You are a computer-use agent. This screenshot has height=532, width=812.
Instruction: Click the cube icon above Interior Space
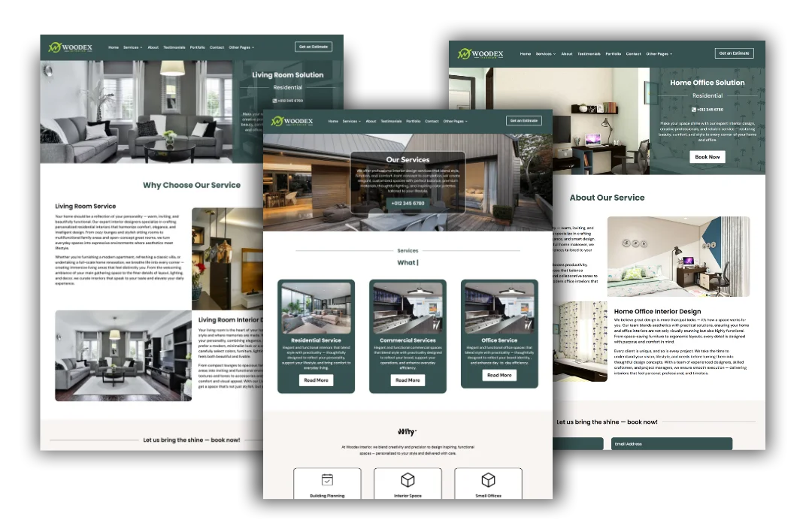click(x=408, y=479)
